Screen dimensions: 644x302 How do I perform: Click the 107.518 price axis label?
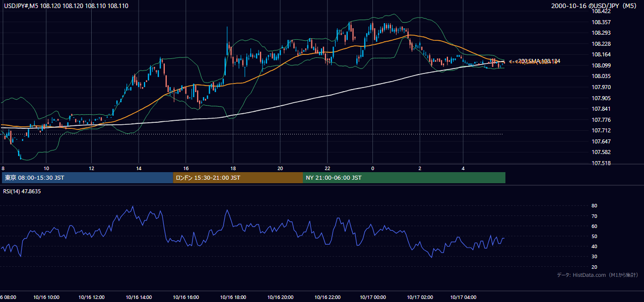pyautogui.click(x=602, y=163)
